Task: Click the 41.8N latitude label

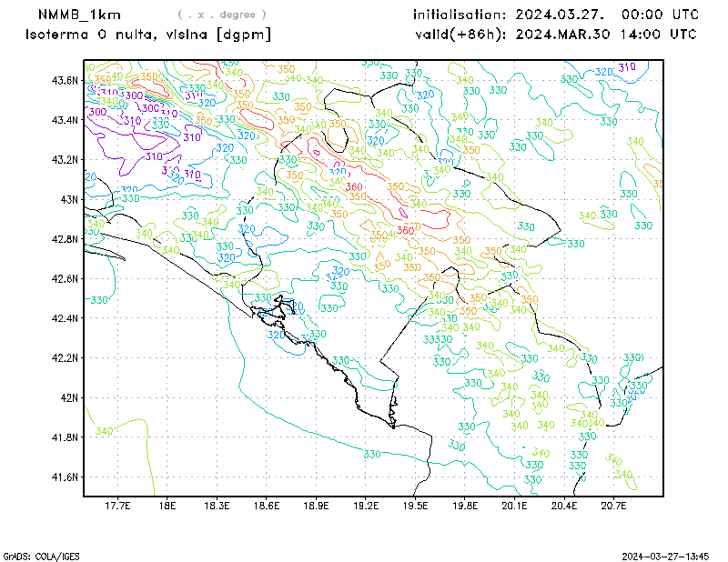Action: (65, 437)
